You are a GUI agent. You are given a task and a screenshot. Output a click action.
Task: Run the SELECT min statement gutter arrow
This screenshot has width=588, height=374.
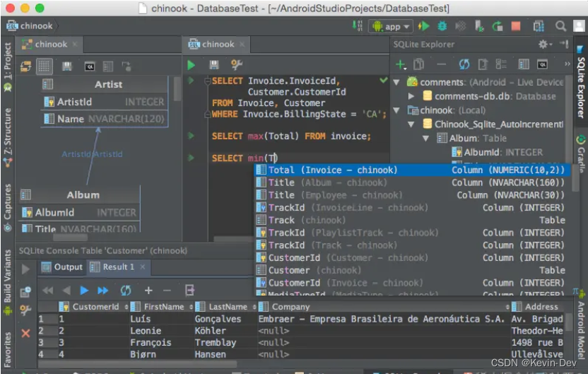pos(191,158)
